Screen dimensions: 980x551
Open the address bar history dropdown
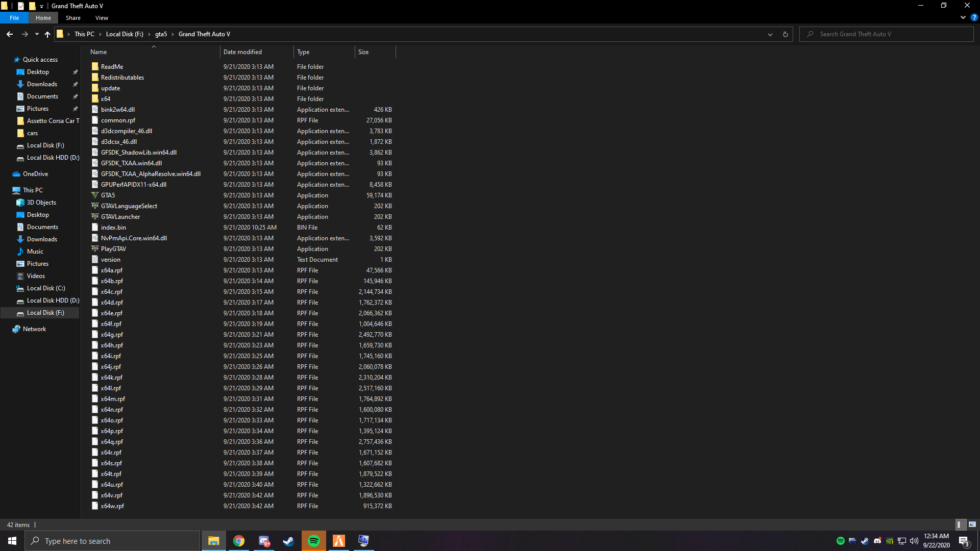[770, 34]
